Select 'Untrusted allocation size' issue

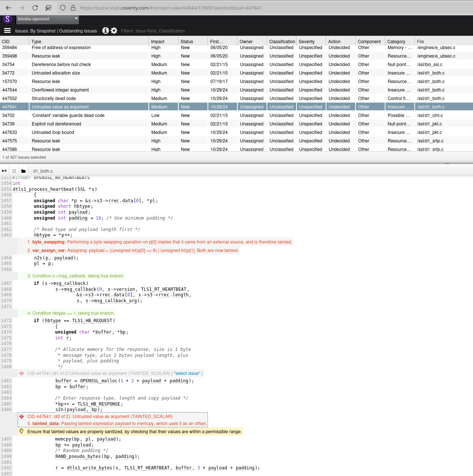click(x=236, y=73)
